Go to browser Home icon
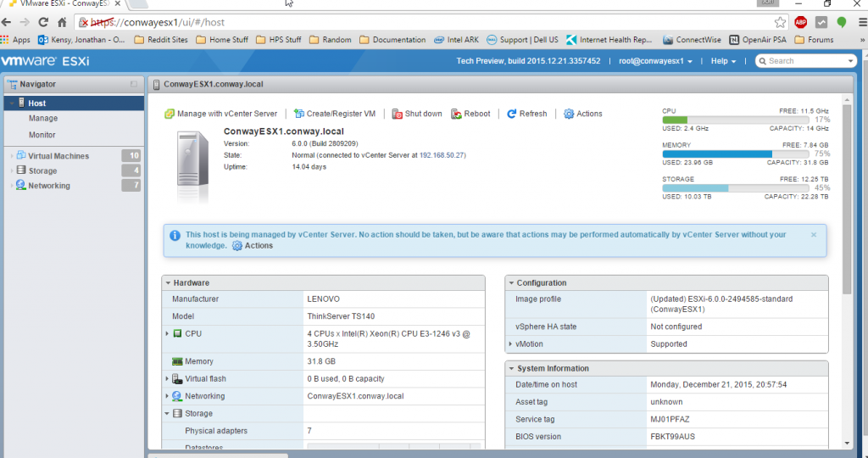 tap(62, 22)
